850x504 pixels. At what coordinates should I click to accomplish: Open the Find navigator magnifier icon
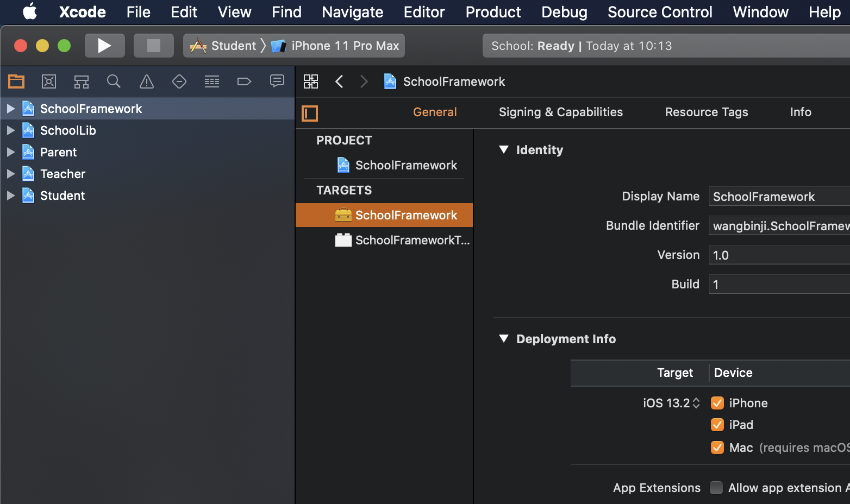click(114, 81)
